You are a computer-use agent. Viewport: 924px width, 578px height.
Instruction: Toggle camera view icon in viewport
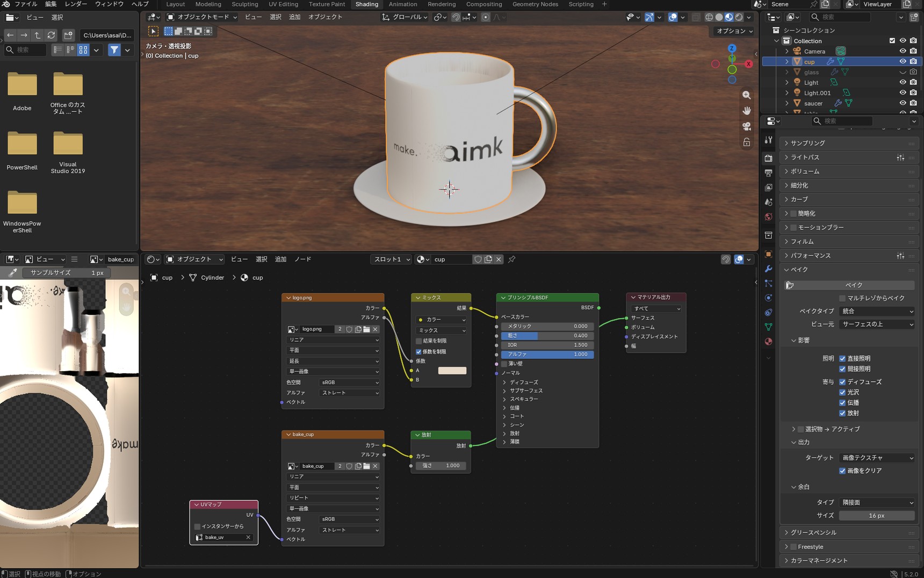tap(747, 126)
